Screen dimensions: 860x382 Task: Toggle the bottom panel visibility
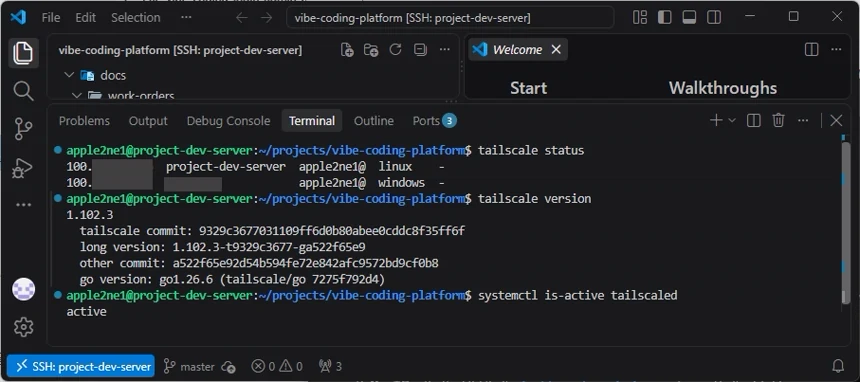tap(689, 18)
